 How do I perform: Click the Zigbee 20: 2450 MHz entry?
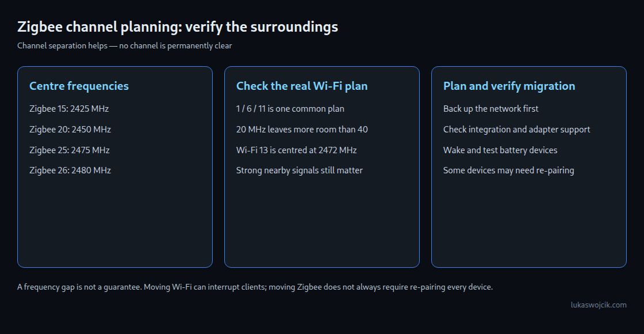click(70, 129)
